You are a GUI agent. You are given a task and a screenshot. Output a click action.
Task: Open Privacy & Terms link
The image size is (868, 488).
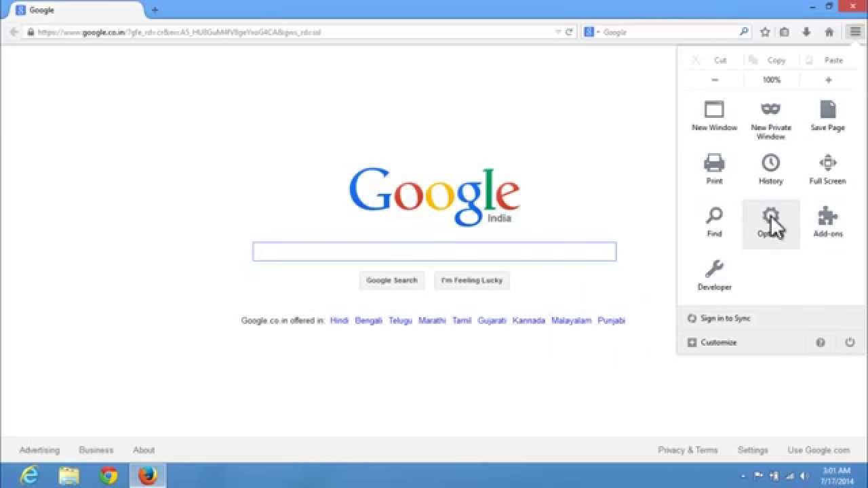click(688, 450)
